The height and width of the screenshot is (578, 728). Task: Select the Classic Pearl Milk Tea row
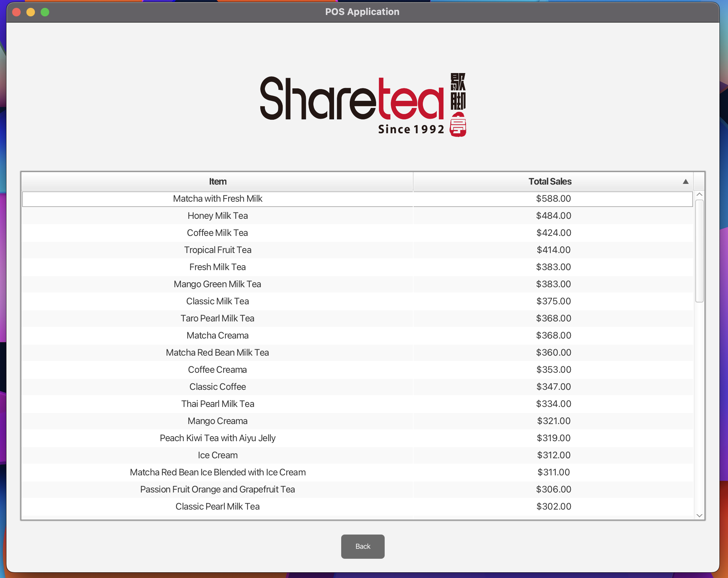(217, 507)
